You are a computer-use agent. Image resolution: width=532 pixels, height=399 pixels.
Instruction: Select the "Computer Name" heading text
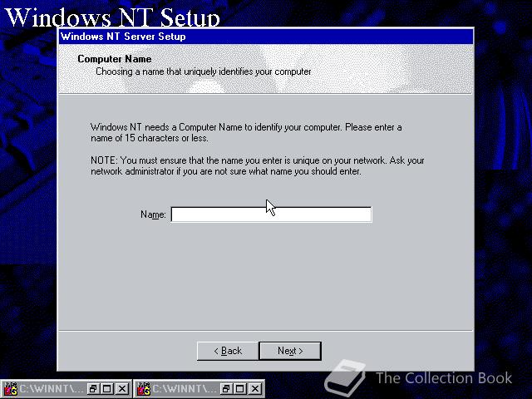click(x=115, y=59)
